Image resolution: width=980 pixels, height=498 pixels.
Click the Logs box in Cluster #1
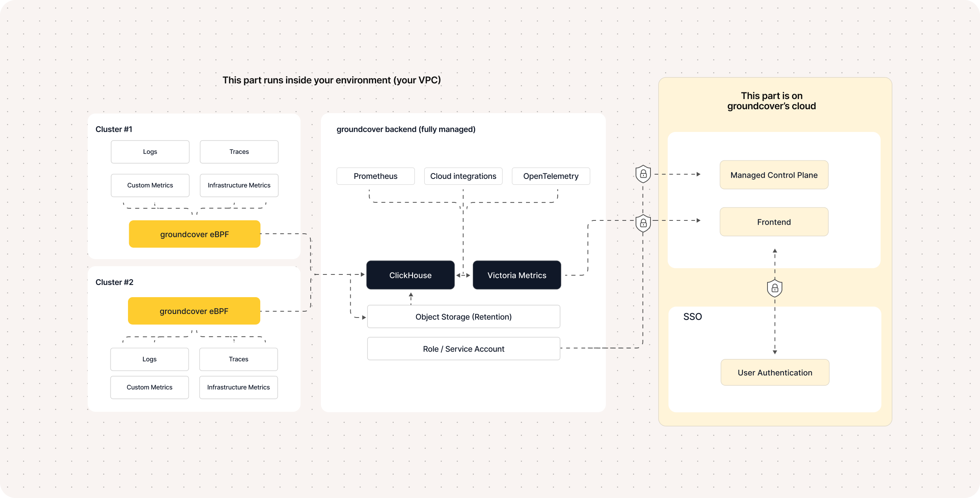pyautogui.click(x=150, y=152)
